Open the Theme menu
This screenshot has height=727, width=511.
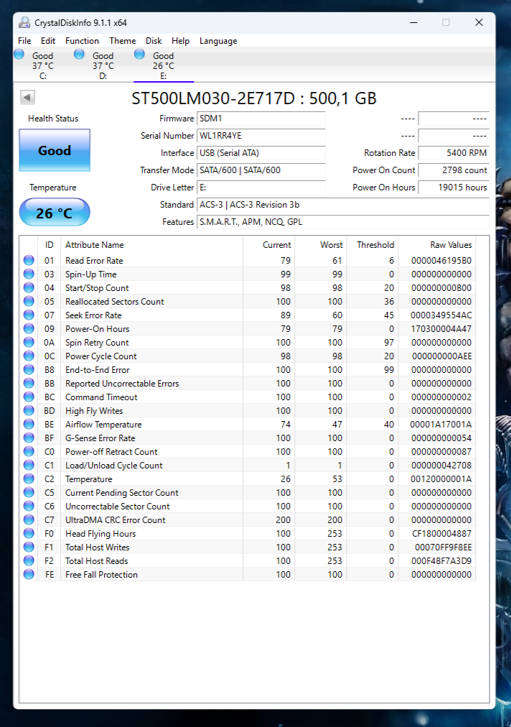click(x=122, y=41)
